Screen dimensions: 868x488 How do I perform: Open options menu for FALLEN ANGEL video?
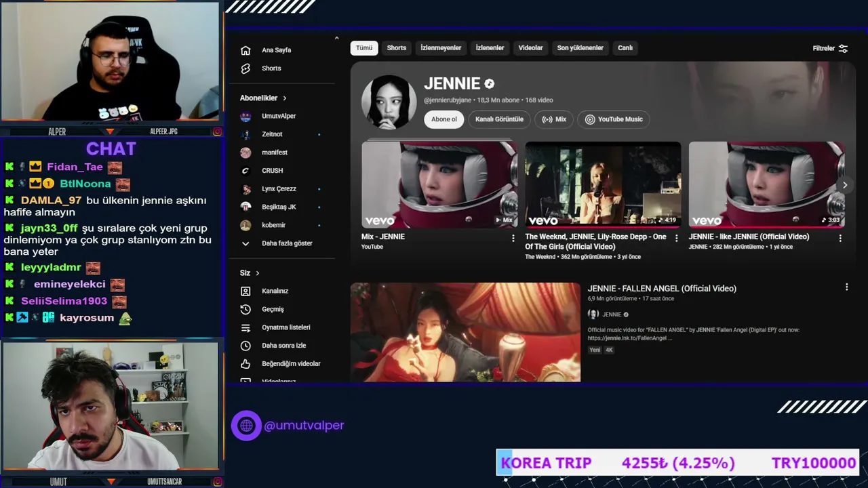coord(846,287)
